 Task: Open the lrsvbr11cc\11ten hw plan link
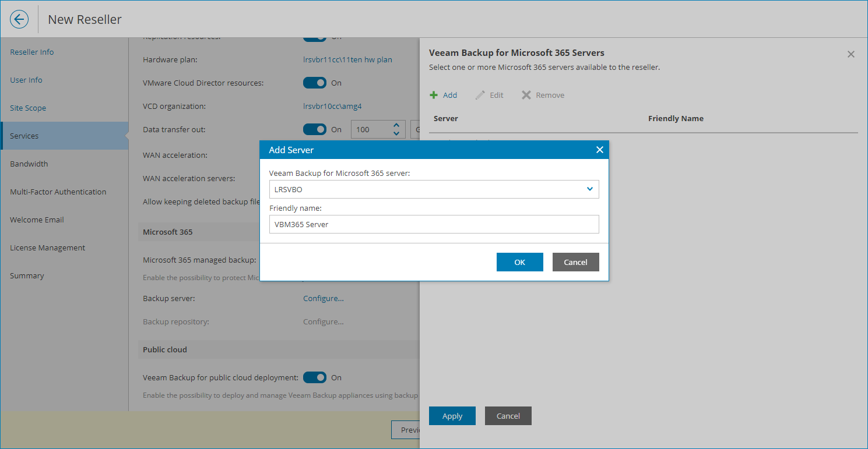347,59
